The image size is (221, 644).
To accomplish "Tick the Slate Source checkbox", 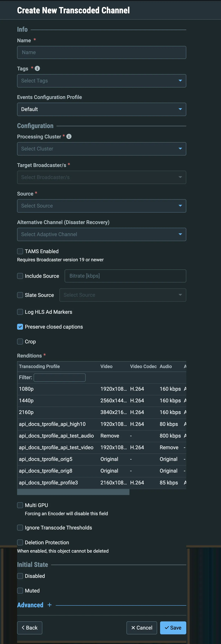I will [x=20, y=295].
